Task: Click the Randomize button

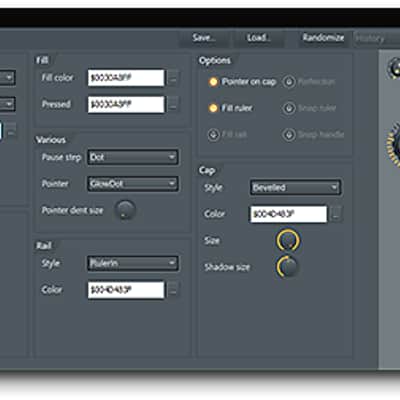Action: [323, 38]
